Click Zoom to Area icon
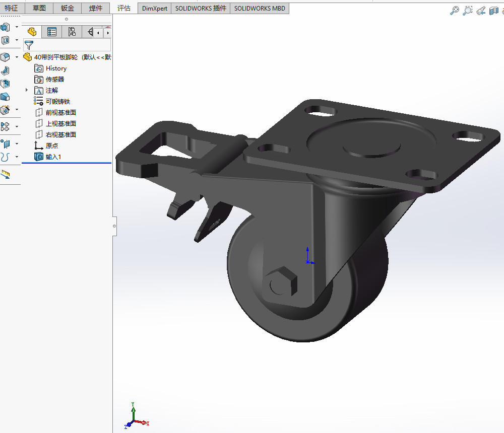This screenshot has width=504, height=433. [467, 11]
